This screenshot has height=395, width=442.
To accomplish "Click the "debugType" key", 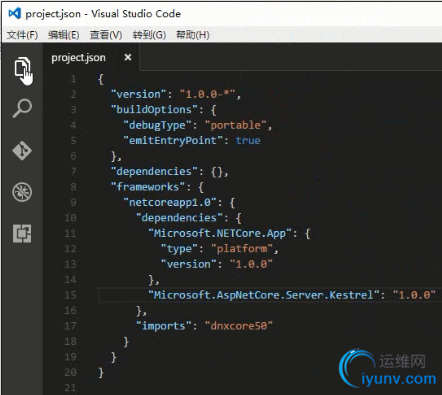I will pyautogui.click(x=157, y=125).
